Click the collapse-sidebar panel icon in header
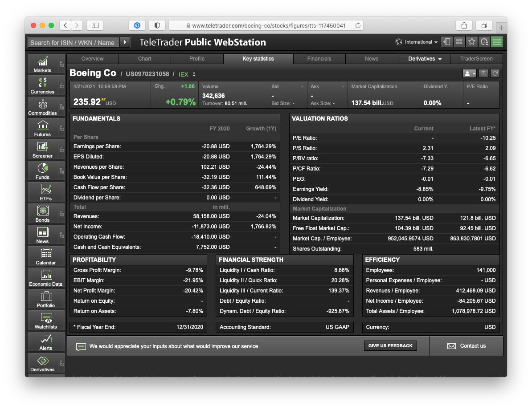The image size is (532, 410). pyautogui.click(x=447, y=42)
